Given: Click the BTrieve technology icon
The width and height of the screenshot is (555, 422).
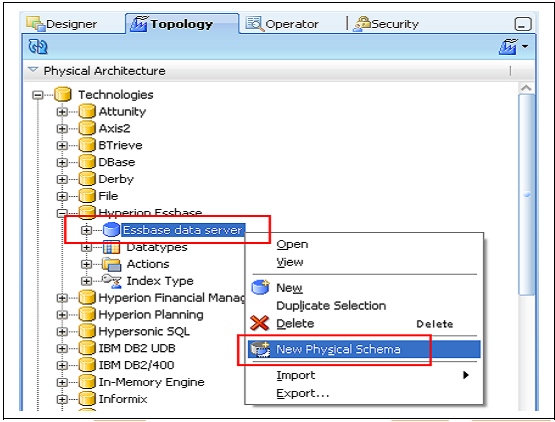Looking at the screenshot, I should click(87, 145).
